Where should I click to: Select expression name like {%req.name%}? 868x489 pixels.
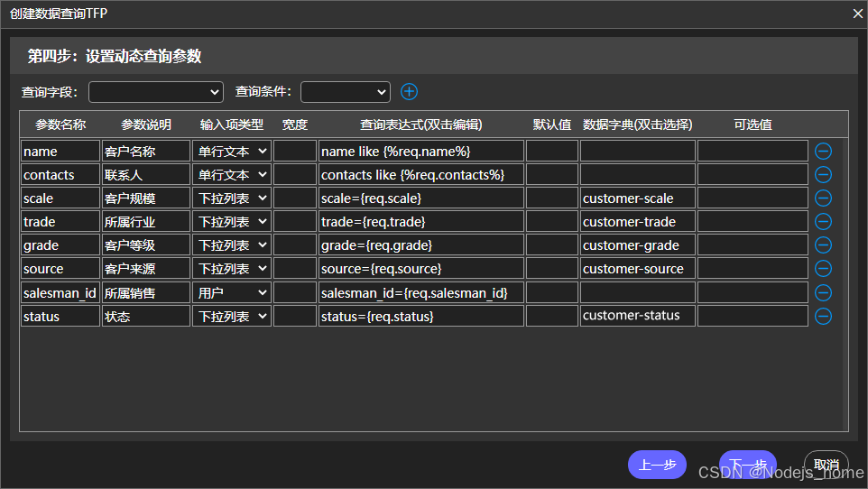click(x=421, y=152)
